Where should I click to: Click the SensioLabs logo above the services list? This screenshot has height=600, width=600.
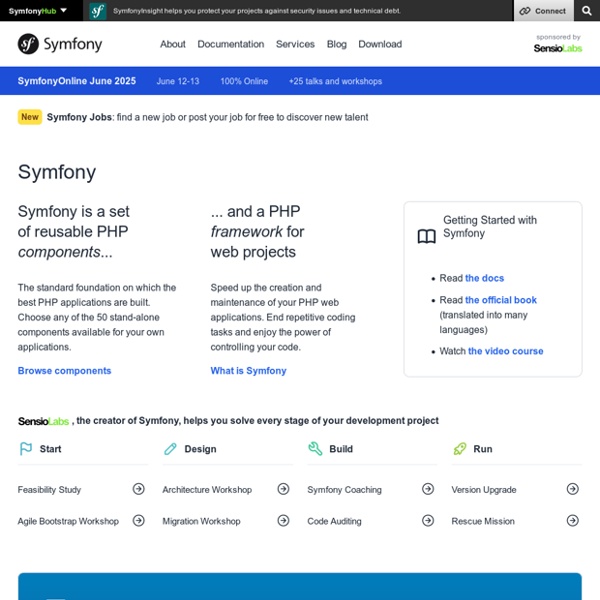click(43, 421)
